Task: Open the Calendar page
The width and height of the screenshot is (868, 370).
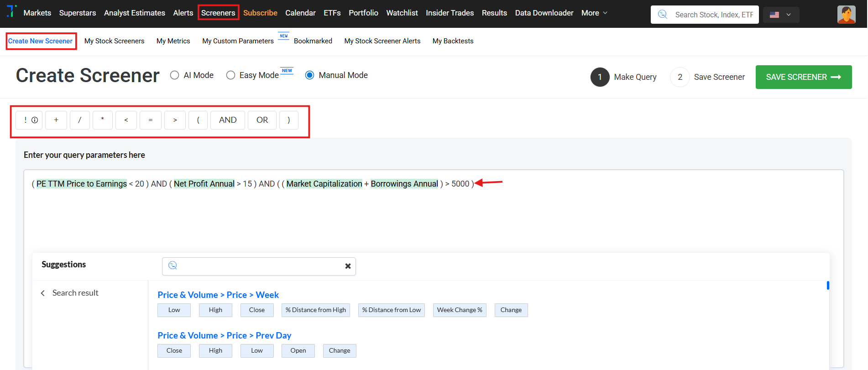Action: (300, 13)
